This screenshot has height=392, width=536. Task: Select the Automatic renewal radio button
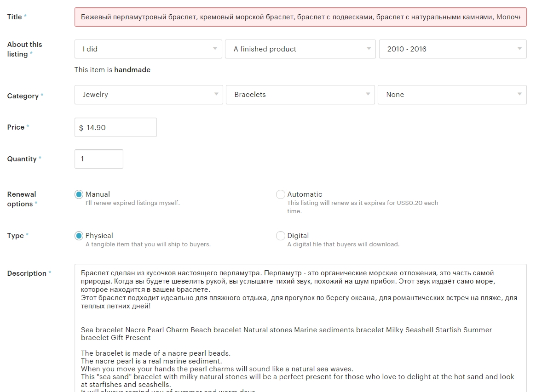281,194
